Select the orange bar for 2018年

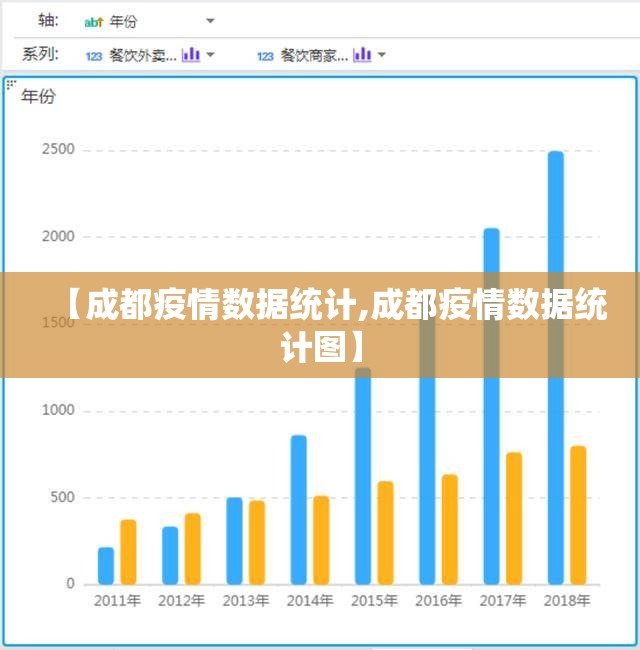tap(578, 515)
